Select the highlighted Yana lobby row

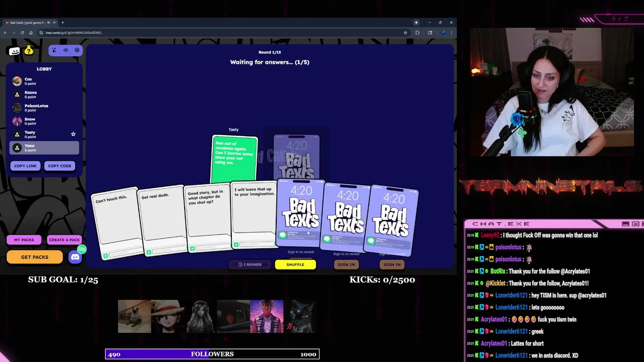[x=44, y=148]
